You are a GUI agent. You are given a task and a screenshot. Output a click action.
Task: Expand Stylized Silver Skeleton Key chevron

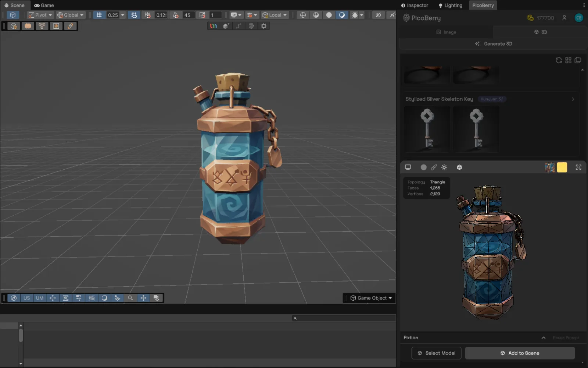[573, 99]
